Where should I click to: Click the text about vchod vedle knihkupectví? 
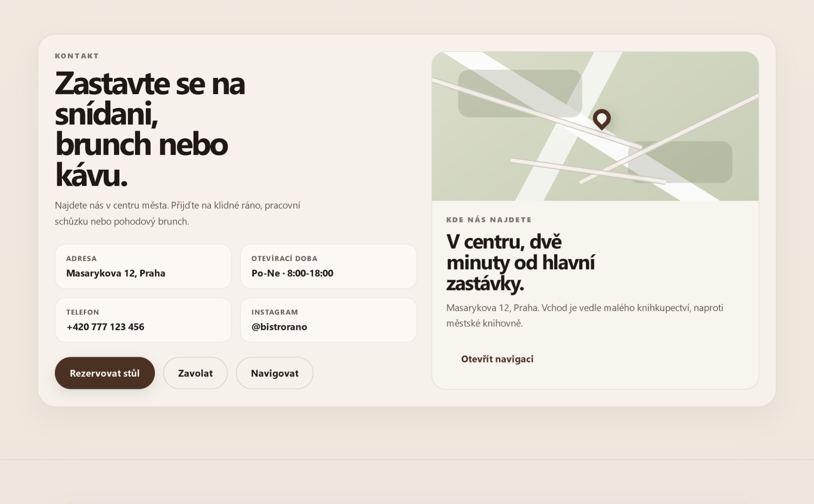coord(585,316)
